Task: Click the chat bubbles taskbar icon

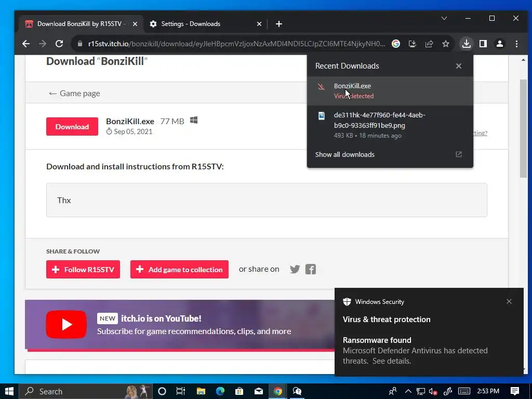Action: (297, 391)
